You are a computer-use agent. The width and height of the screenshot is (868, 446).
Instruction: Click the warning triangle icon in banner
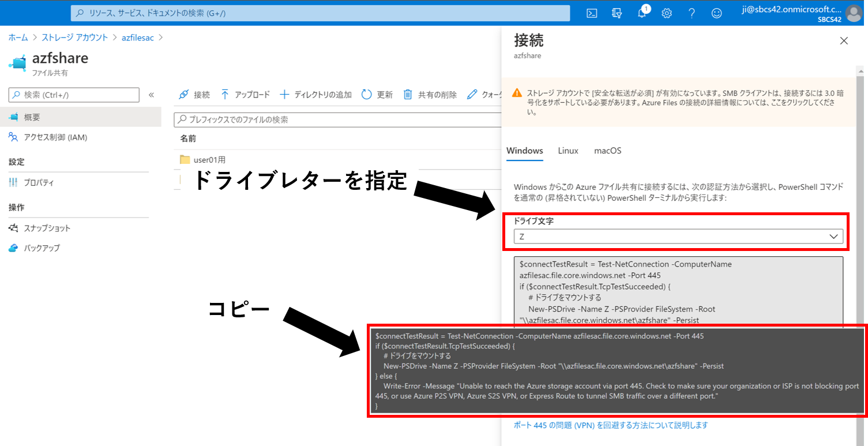(x=516, y=92)
